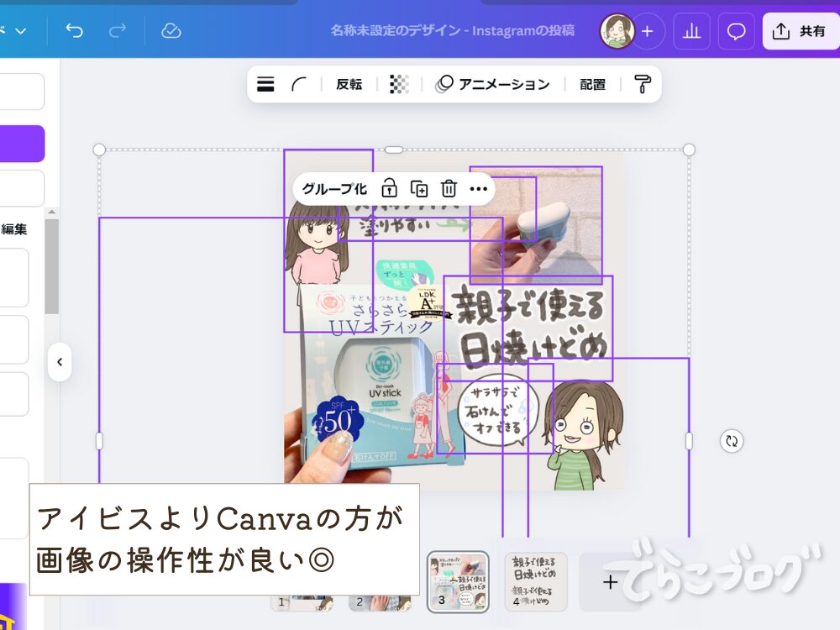Click the design title text
Viewport: 840px width, 630px height.
tap(453, 30)
